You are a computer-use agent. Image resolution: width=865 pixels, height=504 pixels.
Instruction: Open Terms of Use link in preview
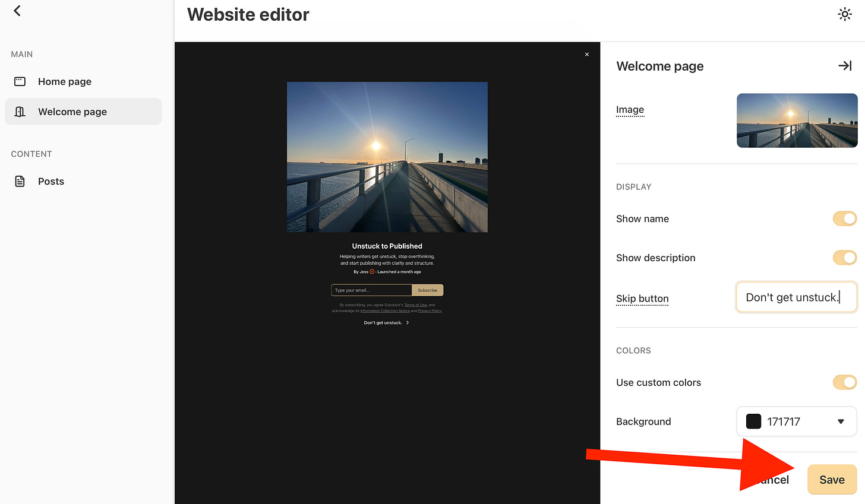[415, 305]
